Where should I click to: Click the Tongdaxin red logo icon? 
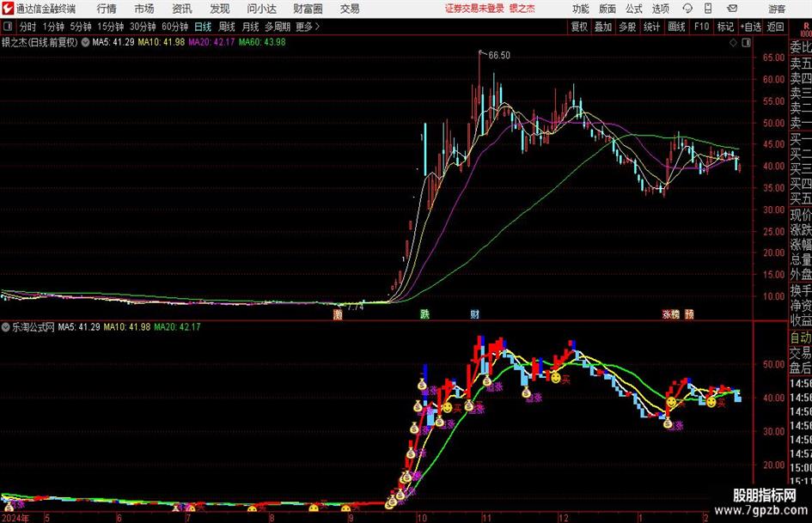[x=8, y=9]
